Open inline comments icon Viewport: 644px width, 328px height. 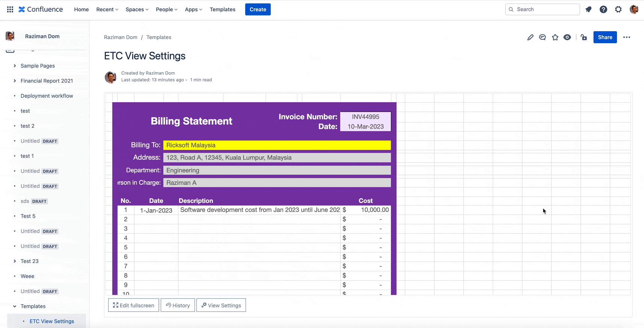coord(542,37)
